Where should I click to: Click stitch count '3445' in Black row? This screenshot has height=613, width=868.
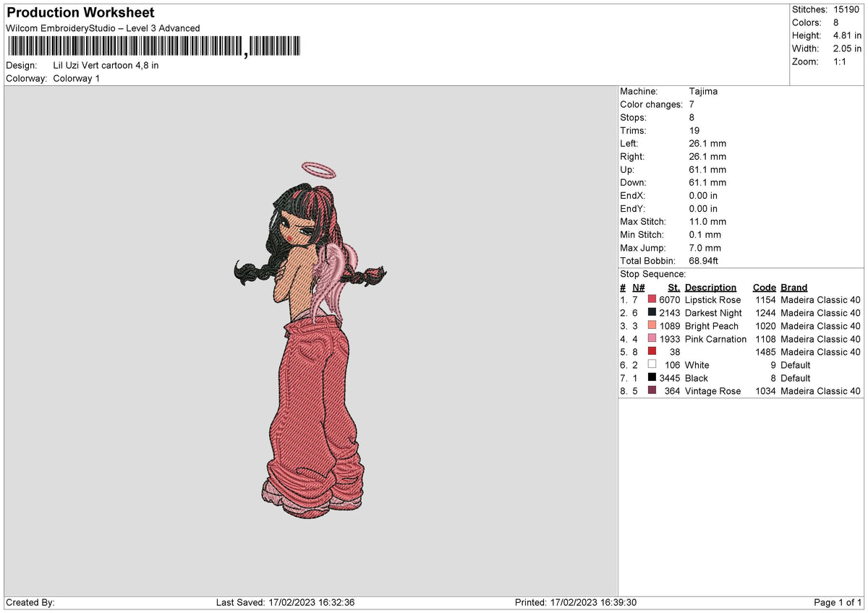[670, 377]
